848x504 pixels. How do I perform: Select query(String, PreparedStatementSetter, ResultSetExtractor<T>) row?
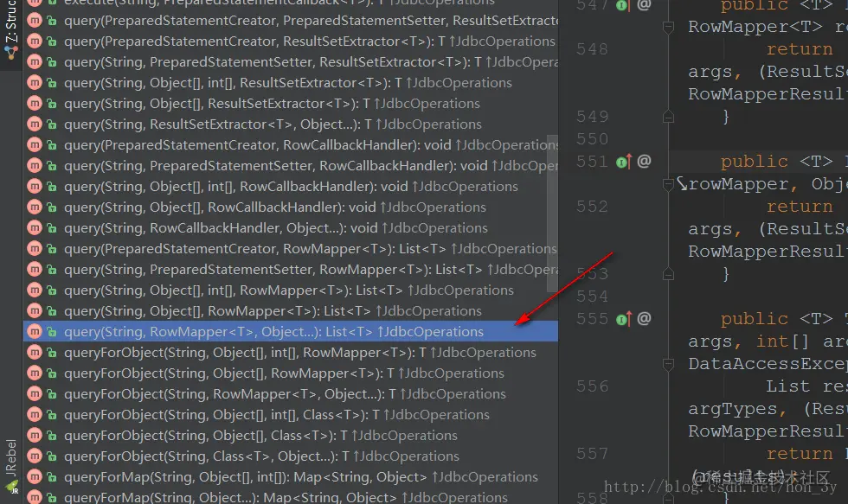(291, 62)
